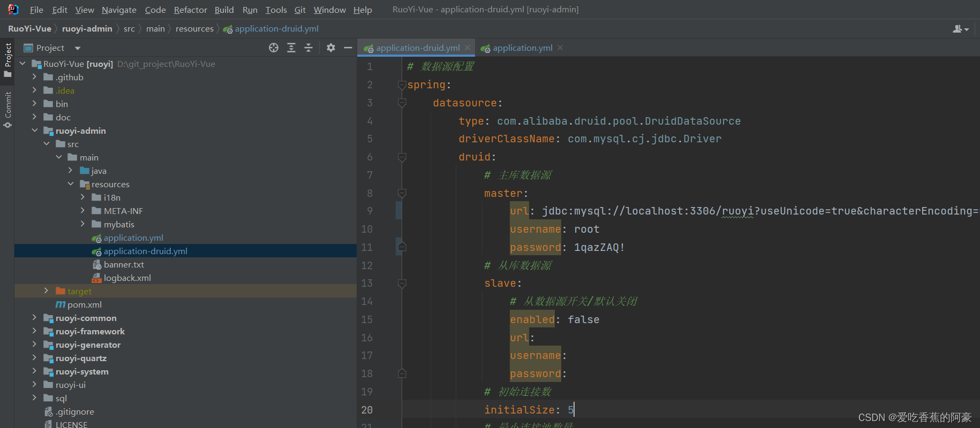The height and width of the screenshot is (428, 980).
Task: Click the initialSize value 5
Action: [x=571, y=410]
